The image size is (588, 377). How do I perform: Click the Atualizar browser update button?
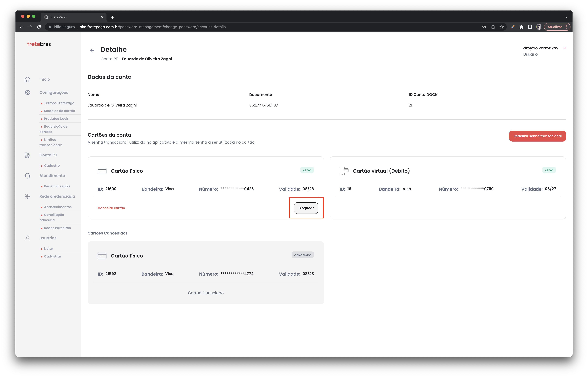(x=557, y=27)
